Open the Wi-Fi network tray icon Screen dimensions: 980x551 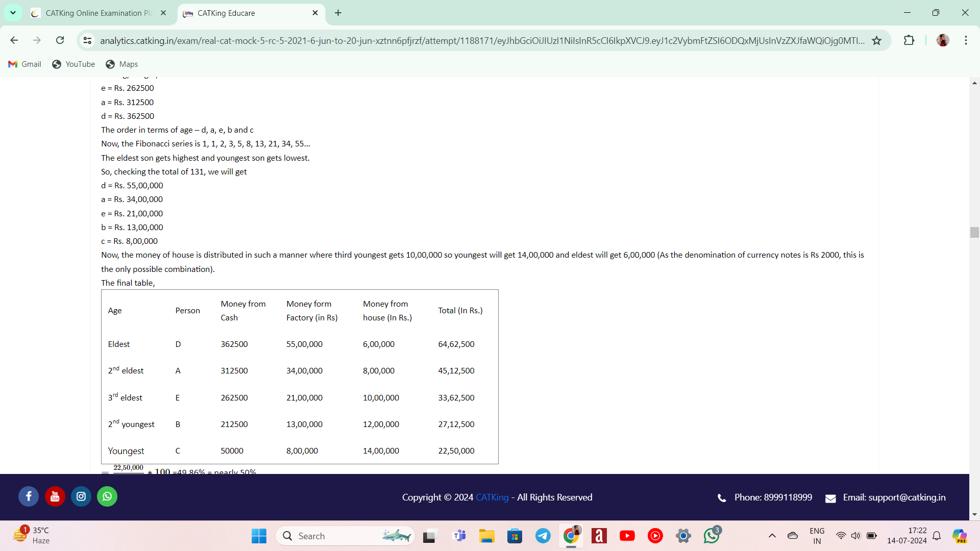[x=841, y=536]
